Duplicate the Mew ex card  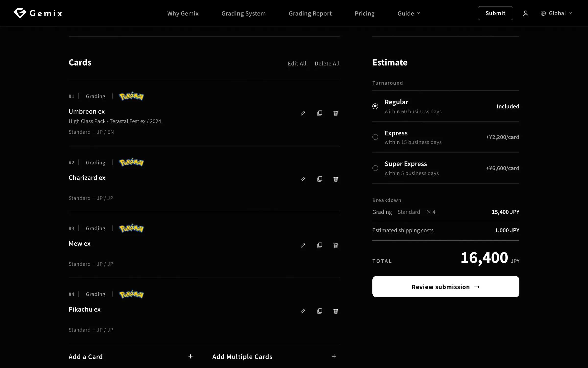(320, 245)
